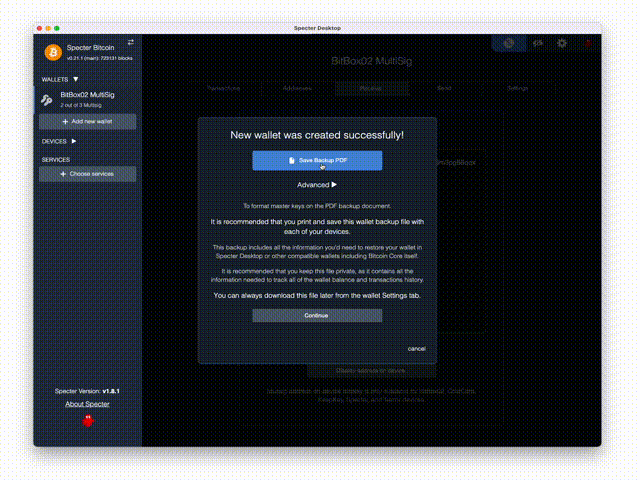Open the Send tab

point(444,88)
